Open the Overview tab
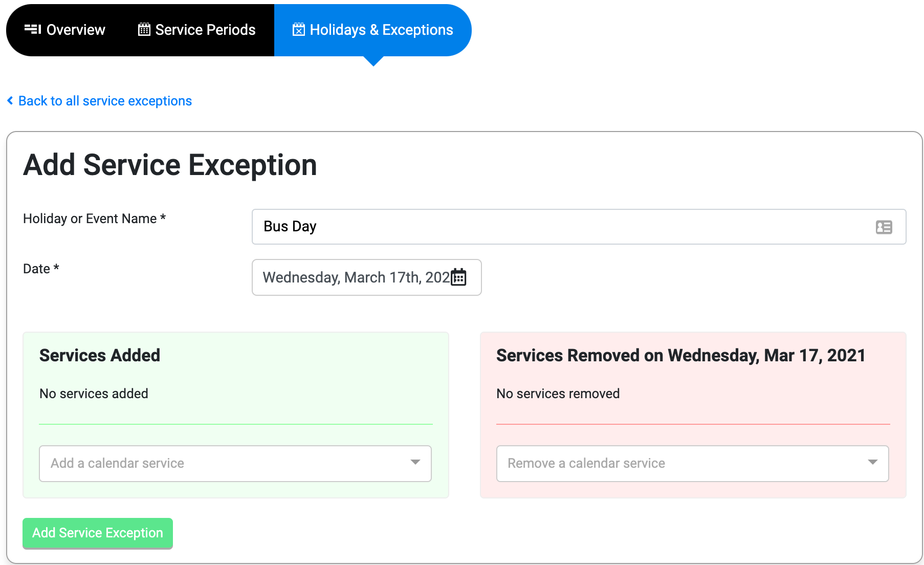924x565 pixels. pyautogui.click(x=65, y=30)
